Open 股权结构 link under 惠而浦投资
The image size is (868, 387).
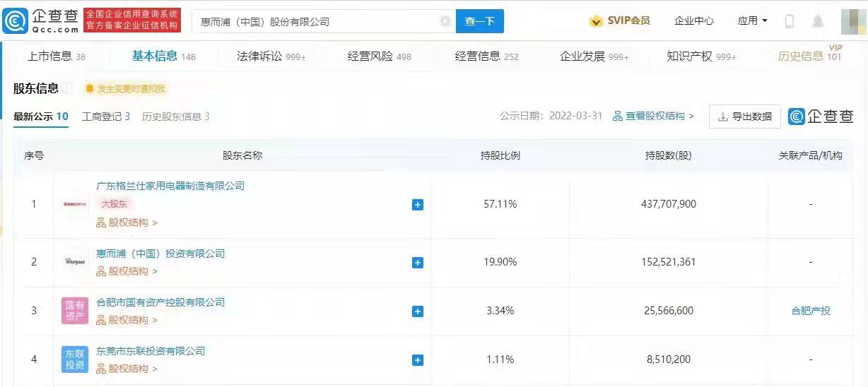point(127,271)
